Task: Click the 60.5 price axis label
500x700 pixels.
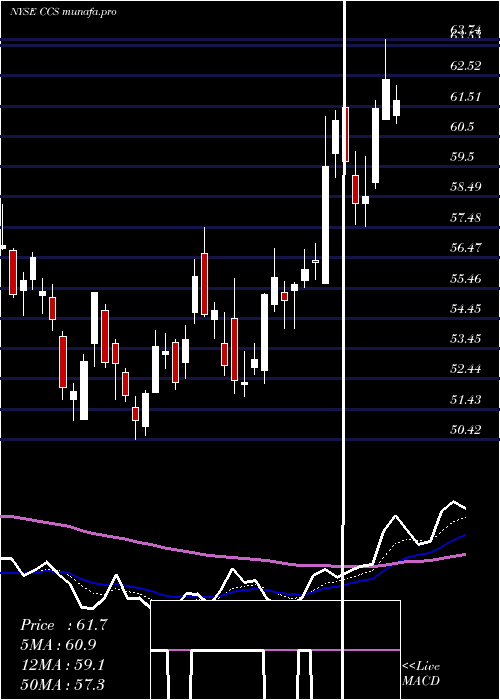Action: tap(462, 127)
